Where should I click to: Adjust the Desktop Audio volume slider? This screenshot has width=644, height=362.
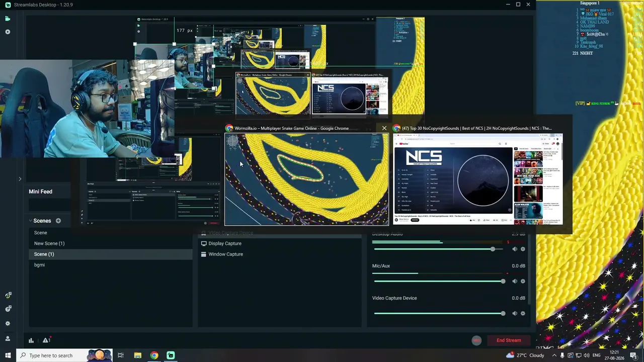pos(439,249)
